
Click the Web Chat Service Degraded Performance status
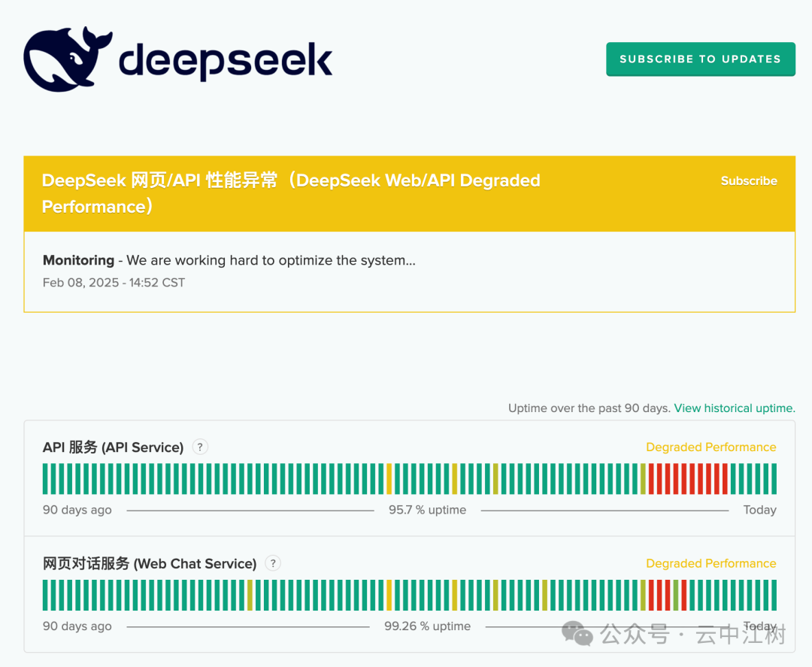tap(711, 563)
